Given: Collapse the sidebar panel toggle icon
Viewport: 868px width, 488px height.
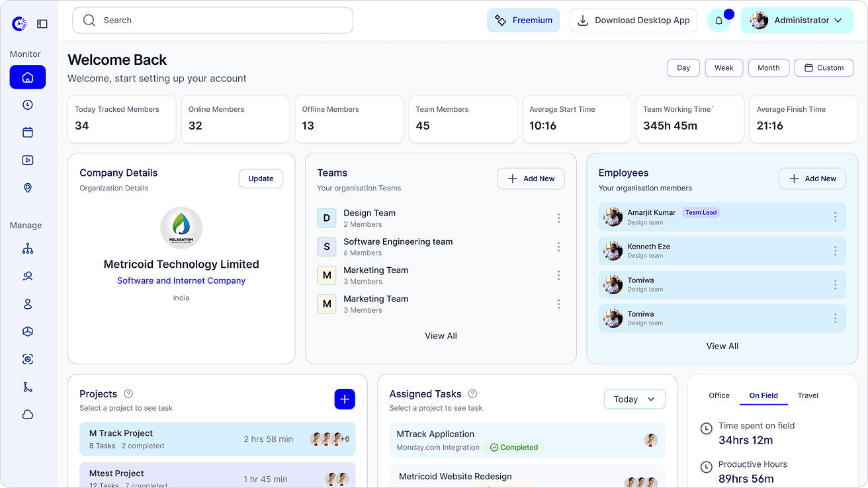Looking at the screenshot, I should pyautogui.click(x=42, y=24).
